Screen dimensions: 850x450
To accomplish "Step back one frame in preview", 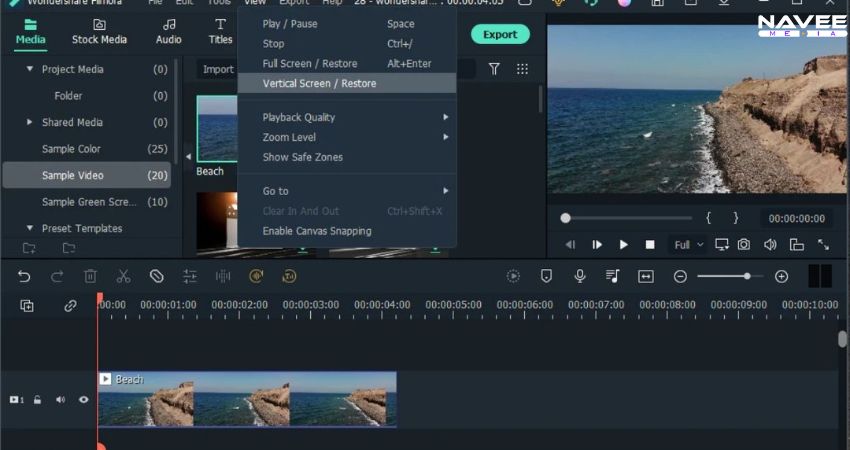I will point(570,245).
